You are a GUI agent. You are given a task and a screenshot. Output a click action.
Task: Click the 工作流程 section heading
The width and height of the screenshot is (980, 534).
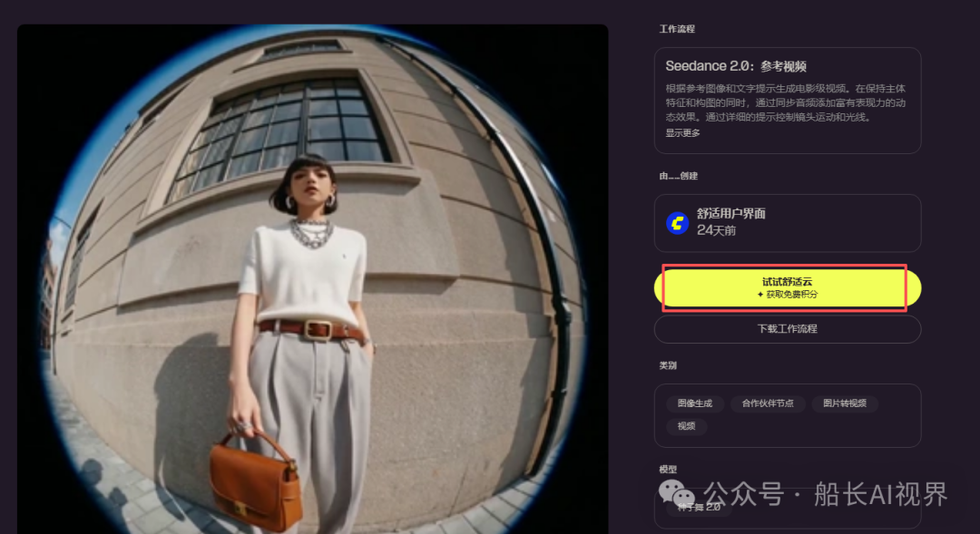point(677,29)
